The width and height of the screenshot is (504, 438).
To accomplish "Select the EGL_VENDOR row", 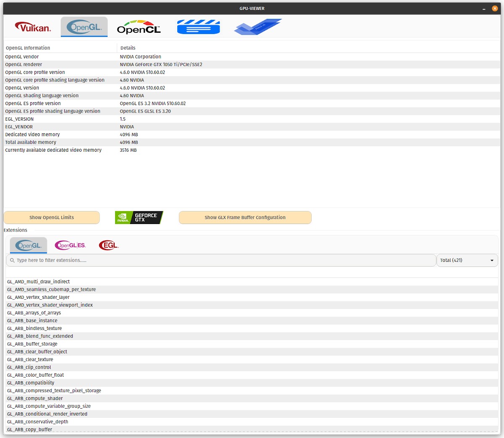I will coord(252,127).
